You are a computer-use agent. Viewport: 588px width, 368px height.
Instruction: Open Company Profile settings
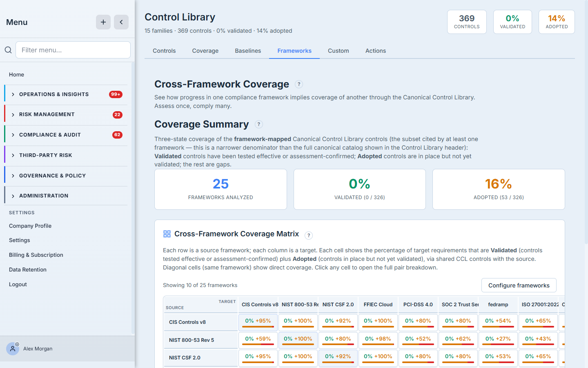point(30,226)
